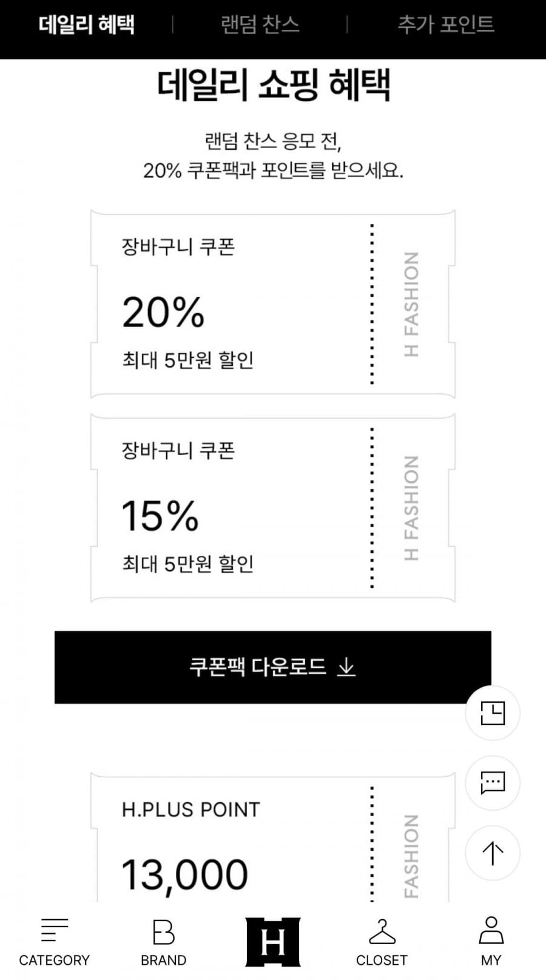Switch to 랜덤 찬스 tab
Viewport: 546px width, 980px height.
(x=260, y=25)
